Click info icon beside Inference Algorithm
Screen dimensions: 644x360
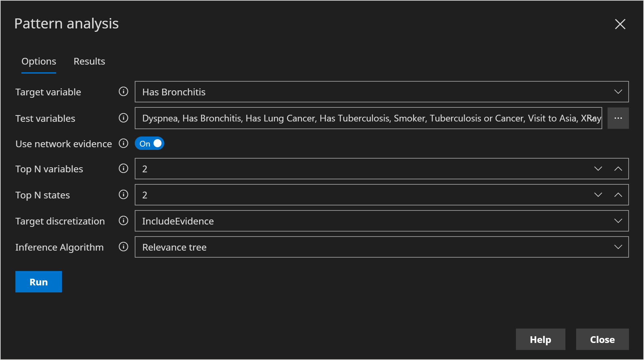(123, 247)
